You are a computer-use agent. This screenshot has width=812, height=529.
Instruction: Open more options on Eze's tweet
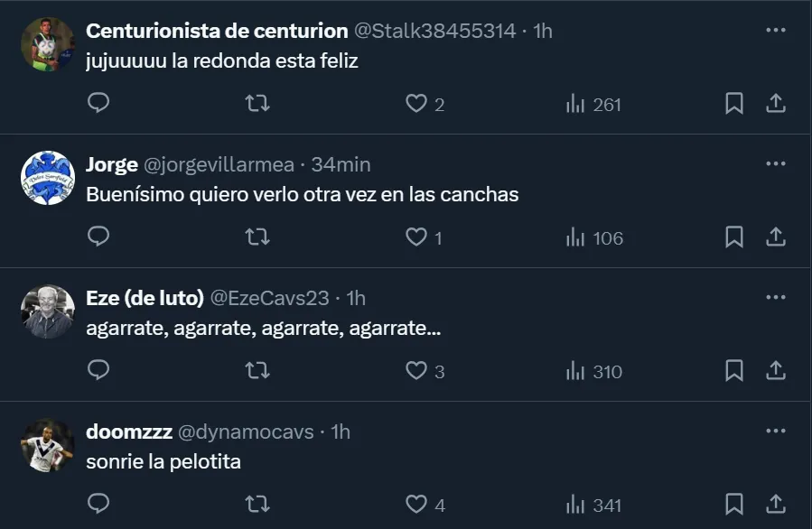pyautogui.click(x=775, y=297)
